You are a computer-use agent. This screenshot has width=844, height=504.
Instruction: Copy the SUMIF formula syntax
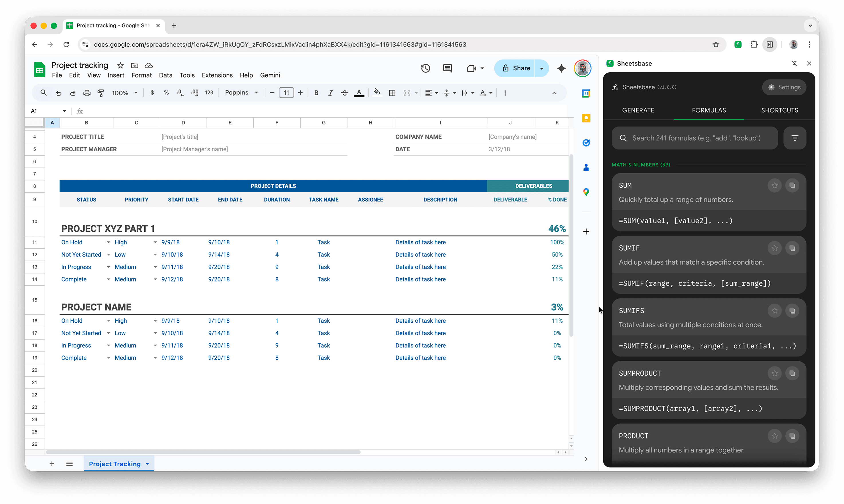tap(792, 248)
